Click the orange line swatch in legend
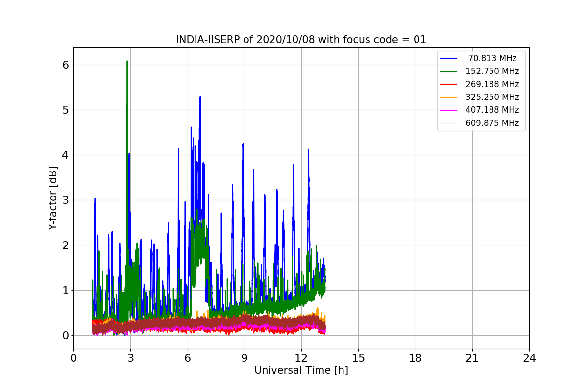This screenshot has height=392, width=588. 448,98
